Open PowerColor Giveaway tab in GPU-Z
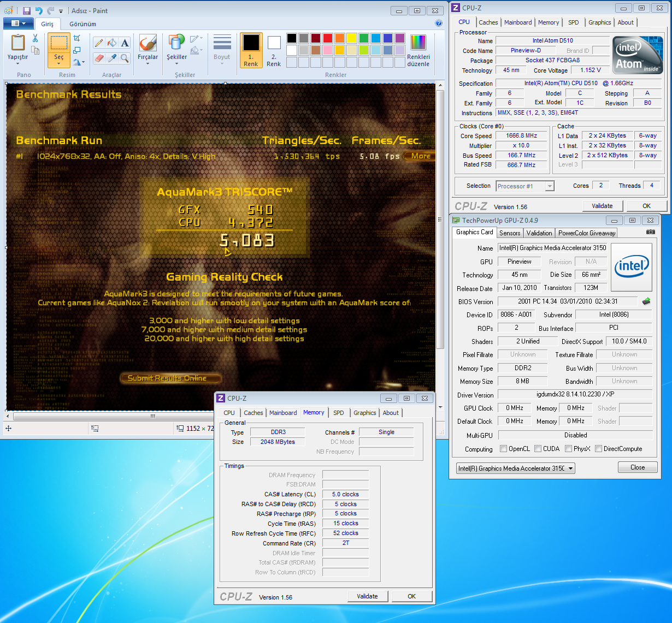The image size is (672, 623). click(587, 233)
